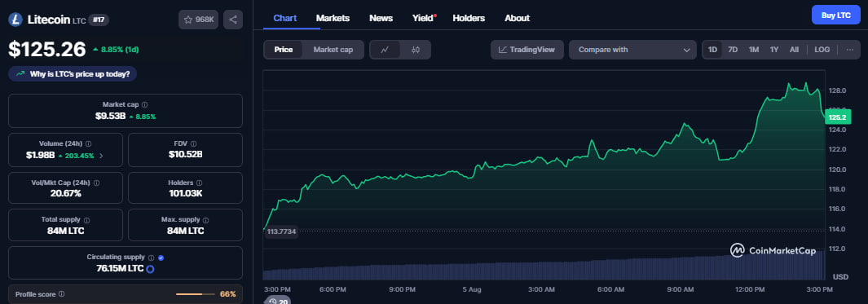868x304 pixels.
Task: Click Why is LTC's price up today
Action: (x=73, y=73)
